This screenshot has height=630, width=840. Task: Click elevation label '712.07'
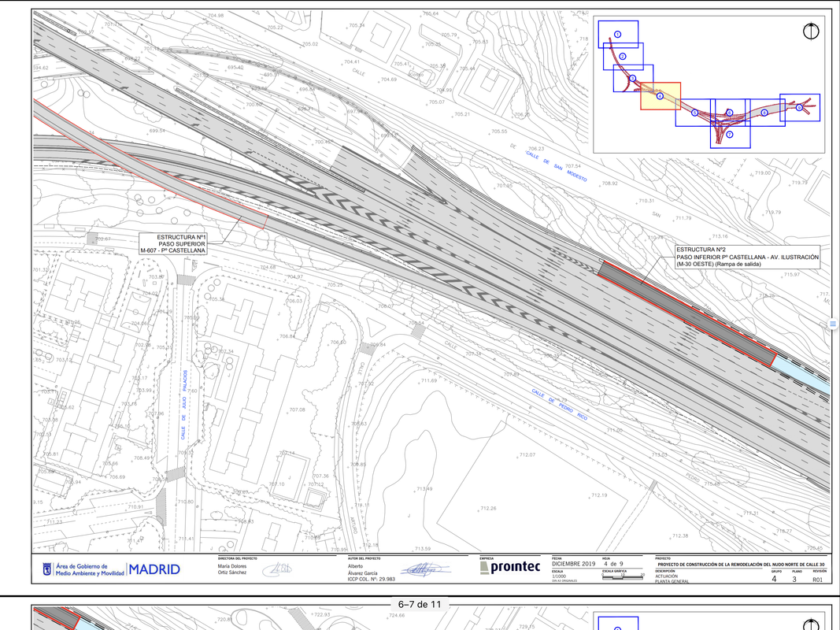click(527, 455)
